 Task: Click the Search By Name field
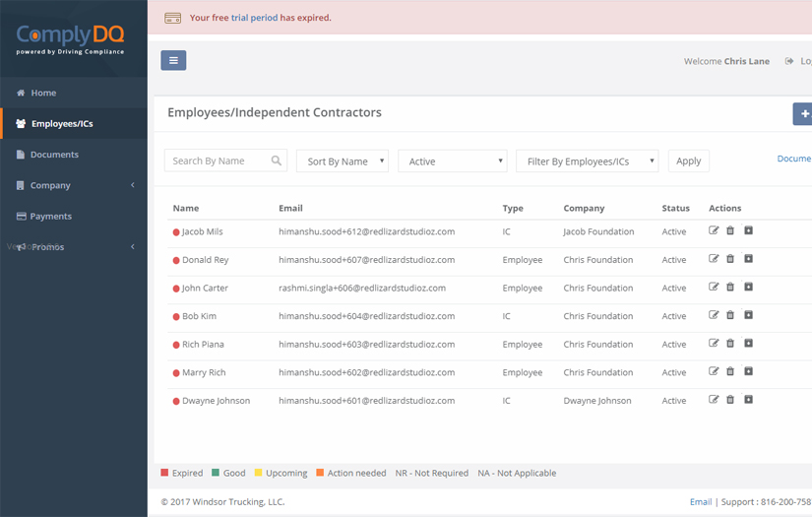(x=217, y=162)
